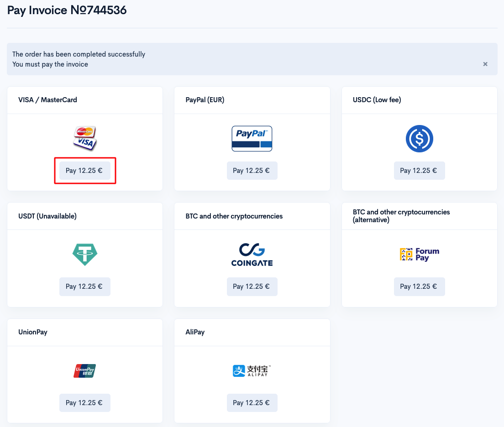The image size is (504, 427).
Task: Click the UnionPay card title
Action: [x=33, y=332]
